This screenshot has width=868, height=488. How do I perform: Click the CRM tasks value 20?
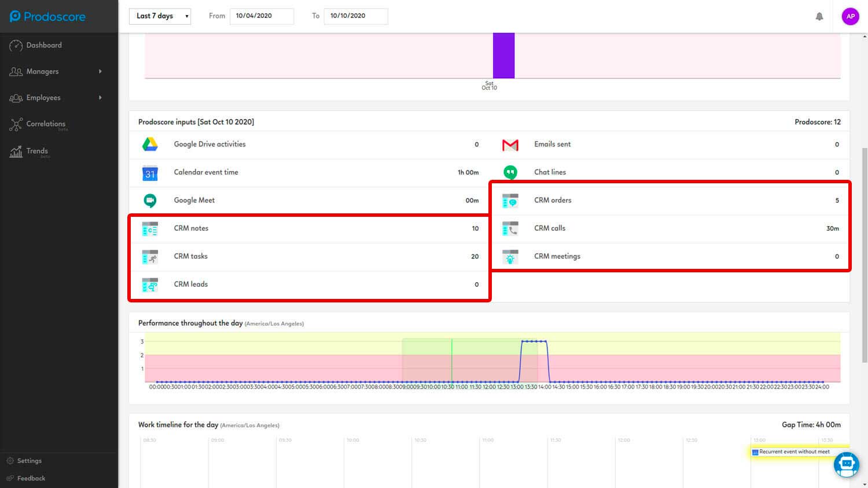click(x=475, y=257)
